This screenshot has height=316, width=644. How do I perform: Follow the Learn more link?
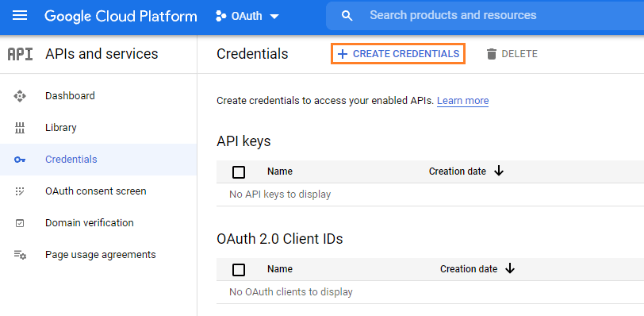pos(463,101)
